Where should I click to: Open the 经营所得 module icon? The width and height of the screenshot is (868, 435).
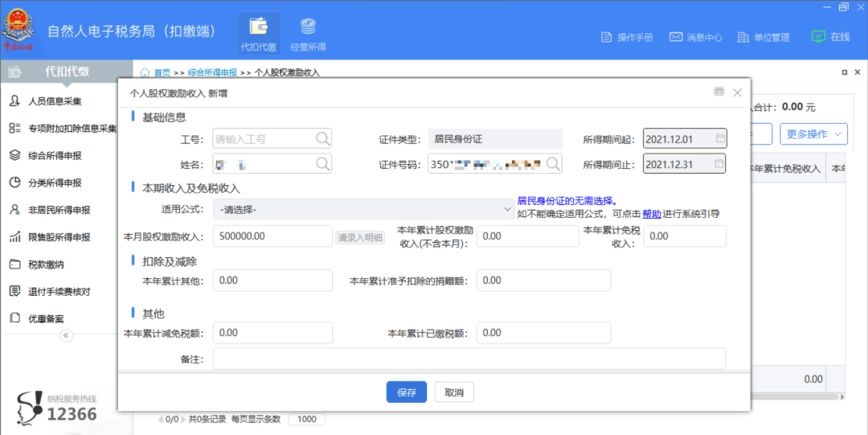click(308, 33)
